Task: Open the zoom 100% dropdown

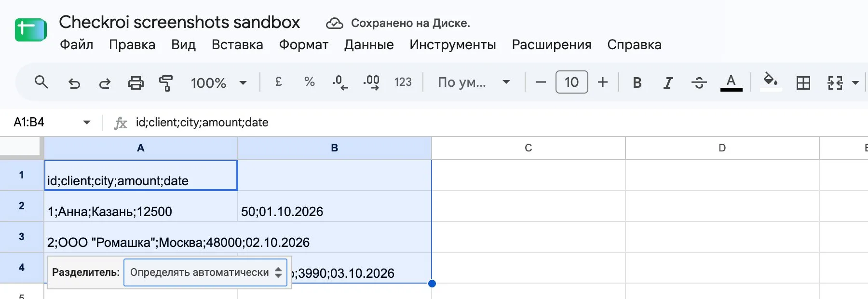Action: pos(219,83)
